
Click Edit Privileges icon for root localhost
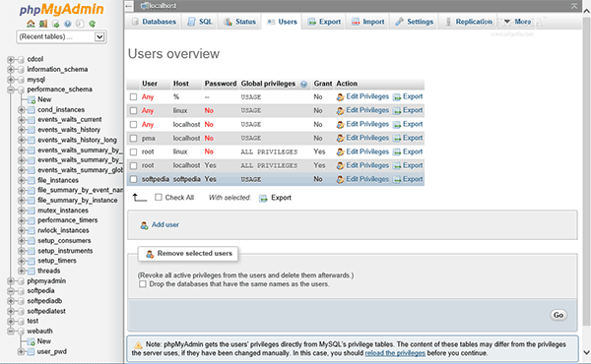[x=341, y=165]
